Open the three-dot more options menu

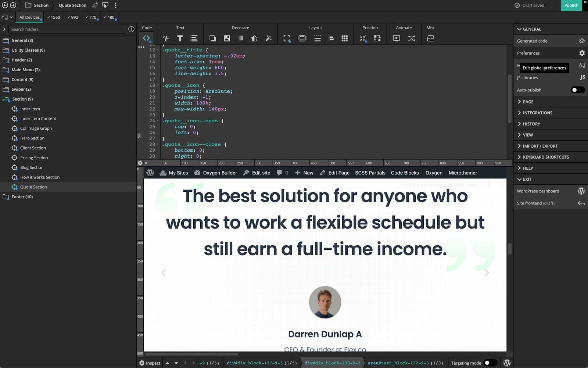pos(115,5)
